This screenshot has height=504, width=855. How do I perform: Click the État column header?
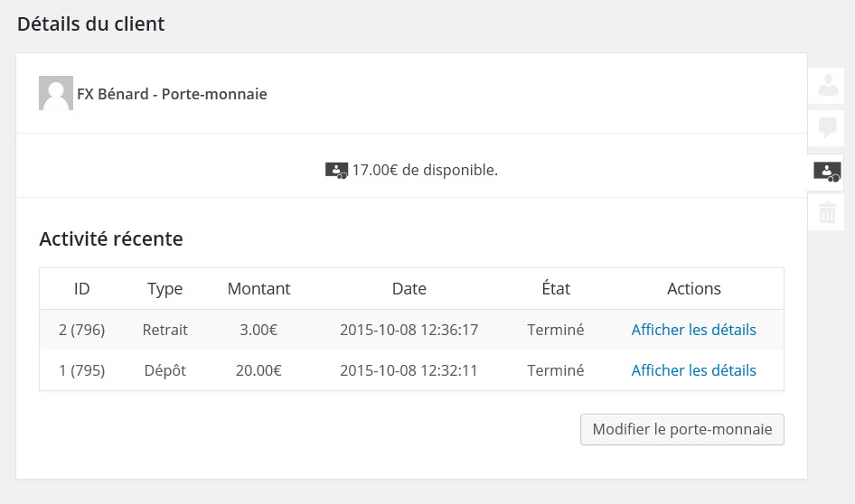(x=555, y=289)
